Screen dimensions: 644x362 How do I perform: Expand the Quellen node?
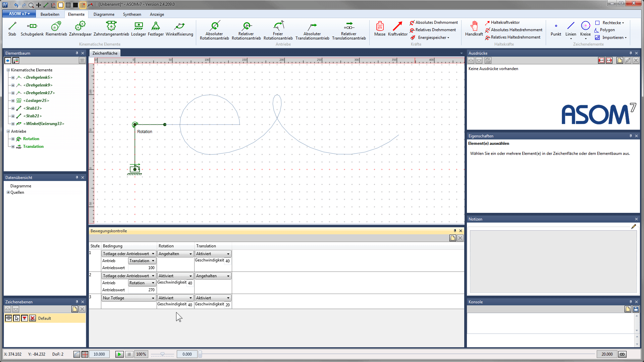8,192
